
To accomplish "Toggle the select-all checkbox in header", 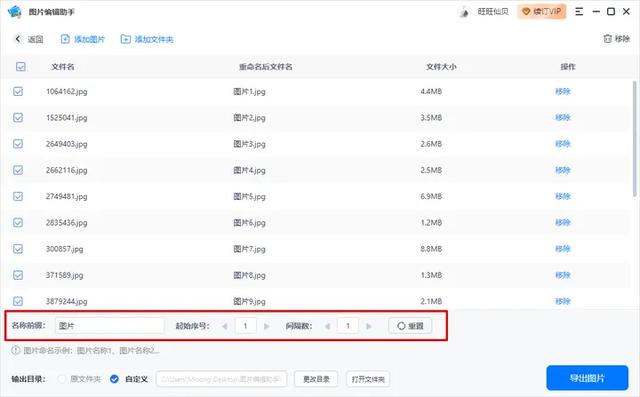I will [x=20, y=67].
